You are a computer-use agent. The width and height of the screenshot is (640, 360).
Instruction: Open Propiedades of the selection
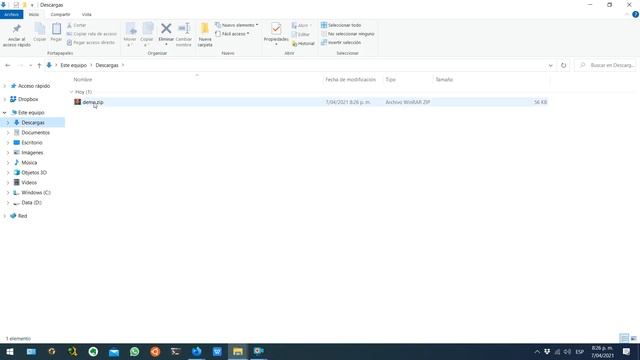coord(276,33)
